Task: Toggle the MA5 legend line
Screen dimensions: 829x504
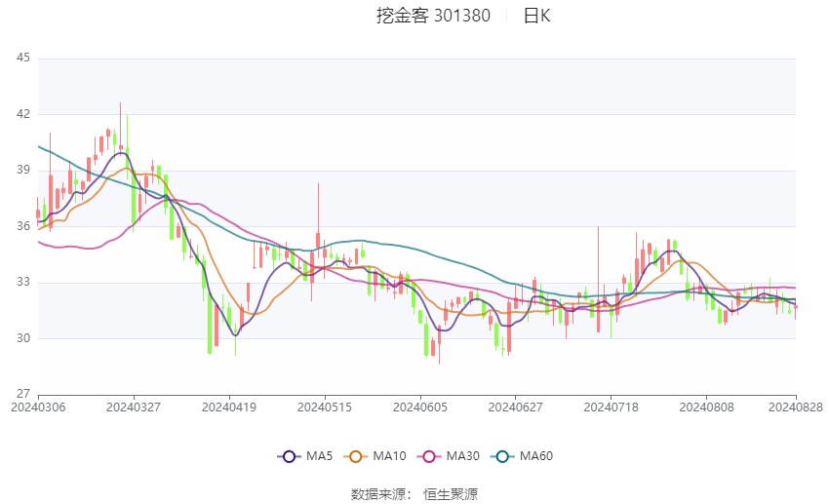Action: 305,456
